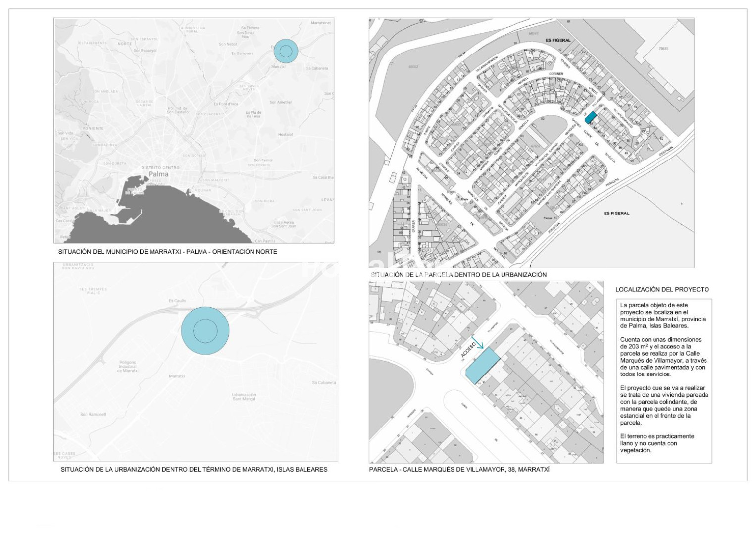Click the Polígono Industrial de Marratxí label

click(128, 367)
